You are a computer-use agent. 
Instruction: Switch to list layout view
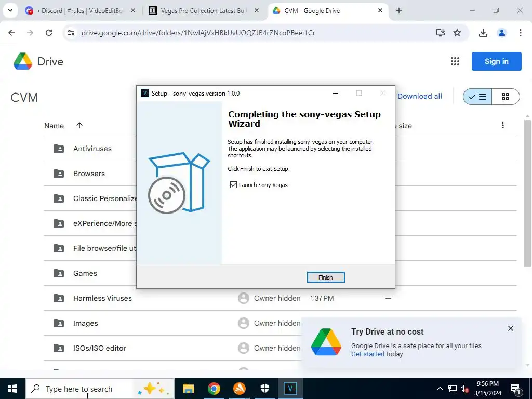coord(477,97)
